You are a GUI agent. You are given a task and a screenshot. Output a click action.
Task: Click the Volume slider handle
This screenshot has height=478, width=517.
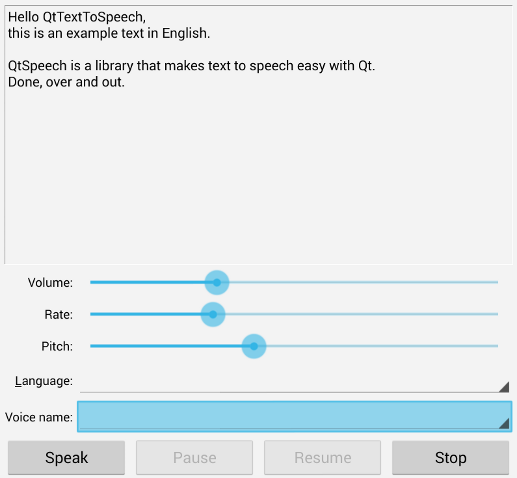click(x=217, y=282)
